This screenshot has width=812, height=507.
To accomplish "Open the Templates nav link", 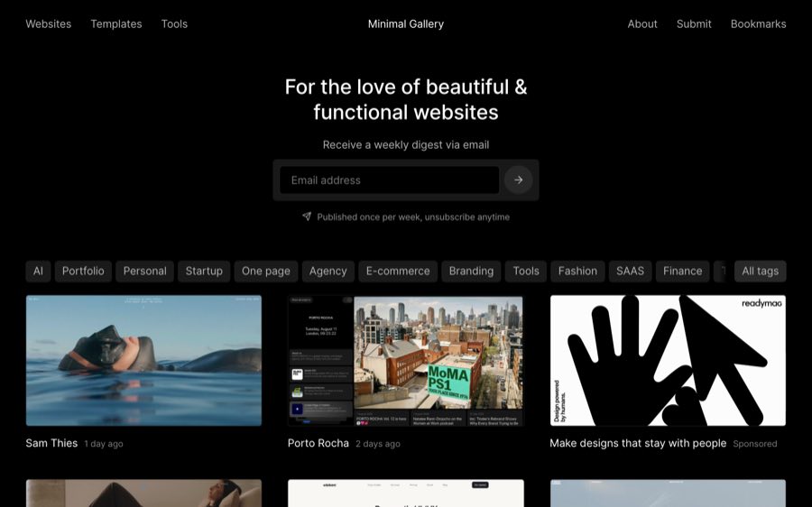I will tap(116, 23).
